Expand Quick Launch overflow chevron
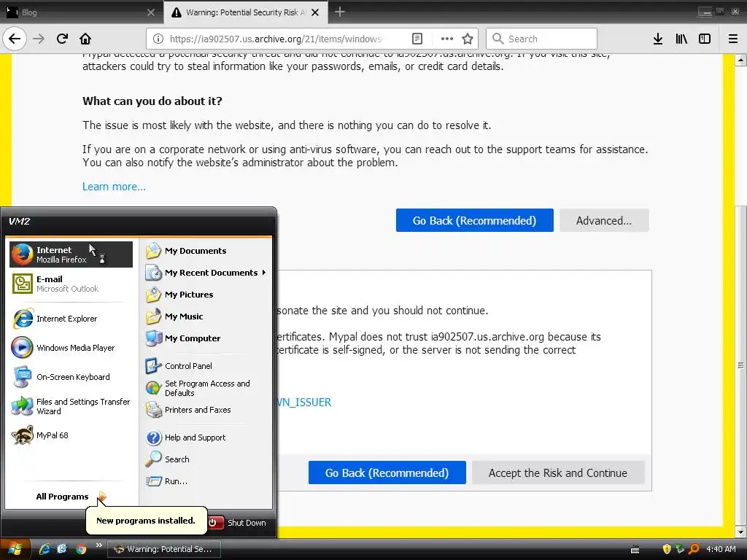The image size is (747, 560). click(98, 545)
